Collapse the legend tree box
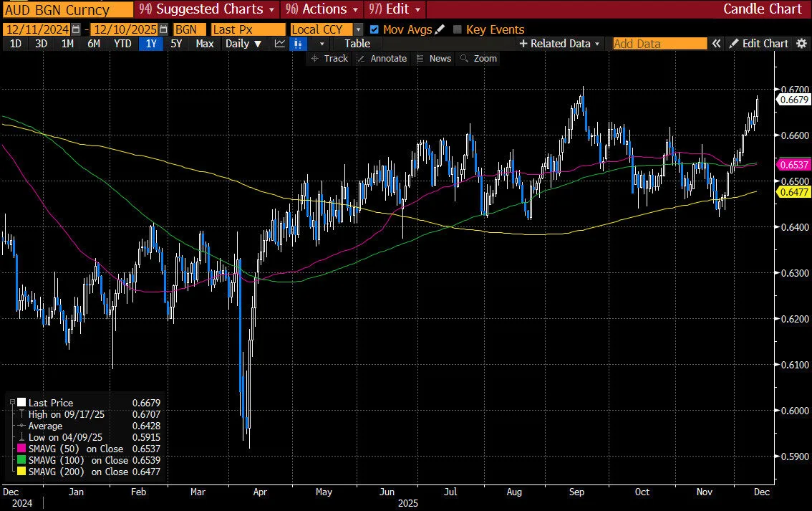The height and width of the screenshot is (511, 812). (12, 403)
